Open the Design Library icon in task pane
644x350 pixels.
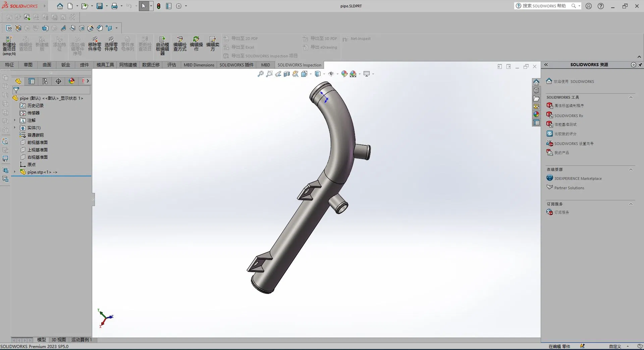click(536, 90)
